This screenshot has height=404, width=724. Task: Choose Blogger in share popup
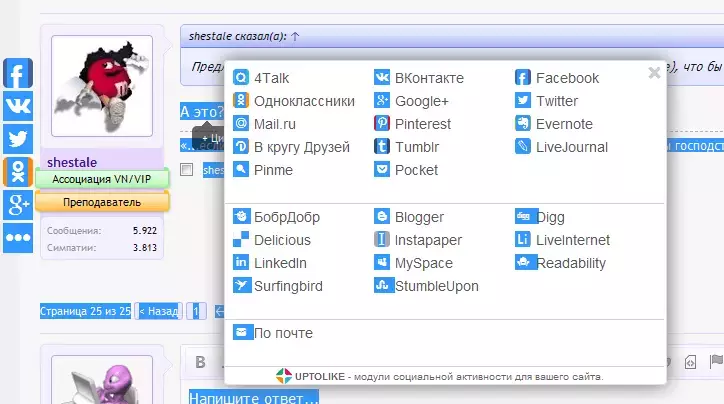tap(409, 217)
